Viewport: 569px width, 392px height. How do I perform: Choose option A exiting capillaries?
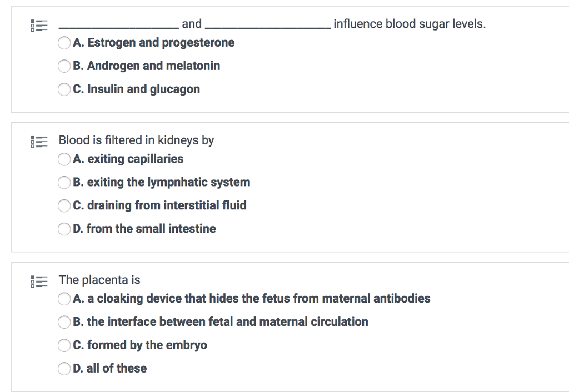pyautogui.click(x=64, y=159)
